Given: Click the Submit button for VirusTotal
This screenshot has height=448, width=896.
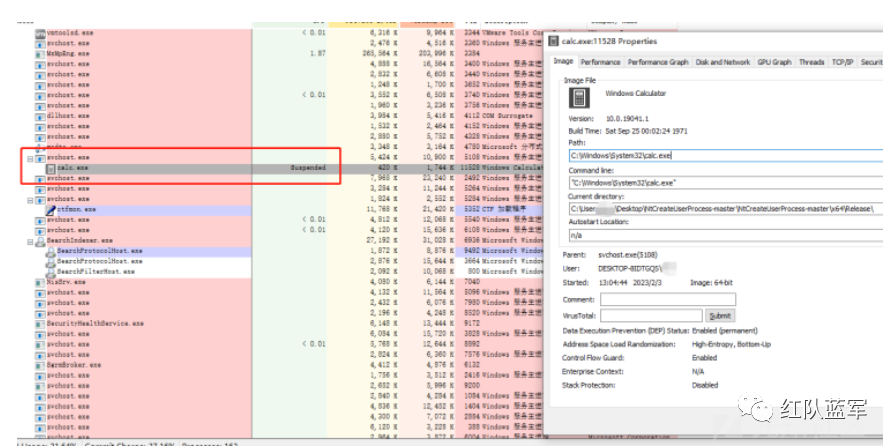Looking at the screenshot, I should [719, 316].
